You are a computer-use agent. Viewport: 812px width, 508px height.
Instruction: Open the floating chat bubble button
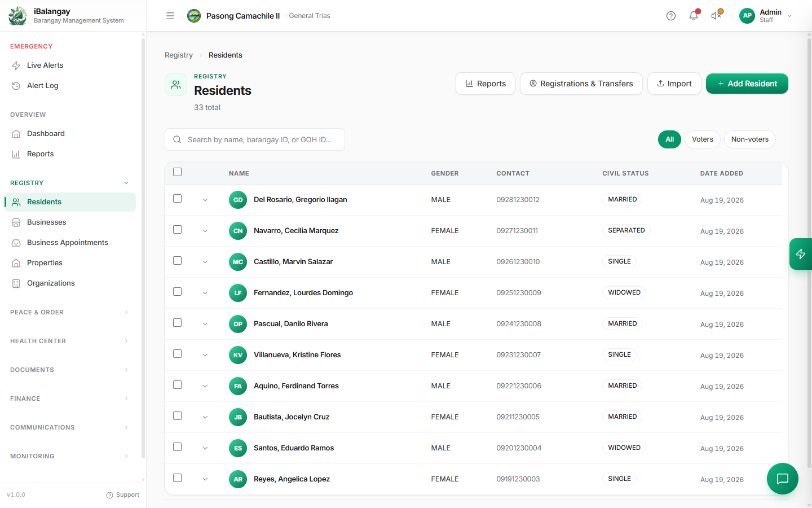pos(783,479)
